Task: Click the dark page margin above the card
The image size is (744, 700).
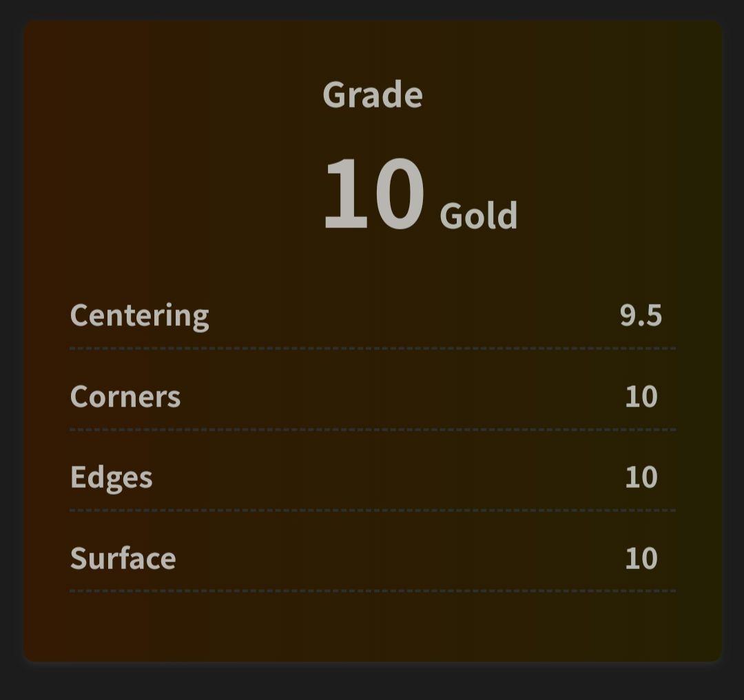Action: (372, 9)
